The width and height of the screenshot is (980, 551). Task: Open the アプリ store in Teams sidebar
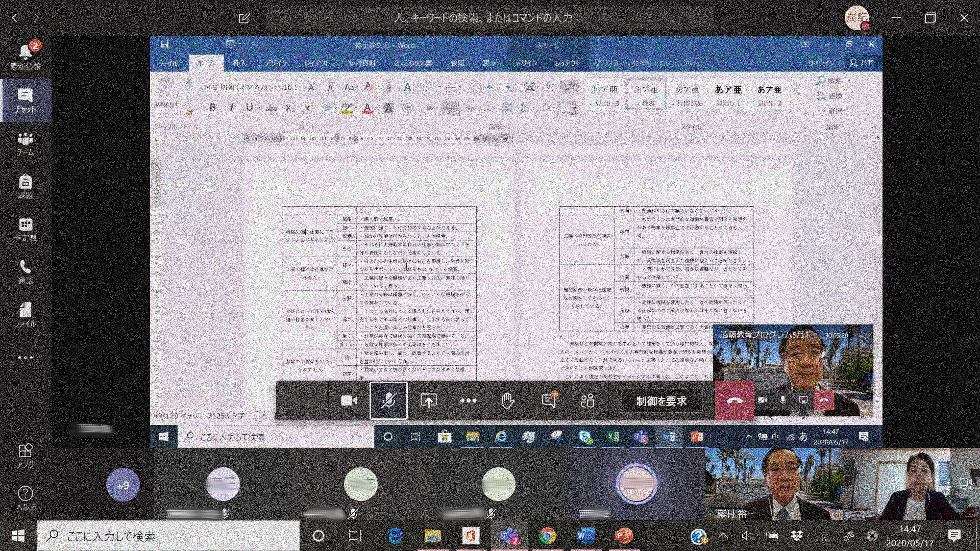pyautogui.click(x=25, y=456)
